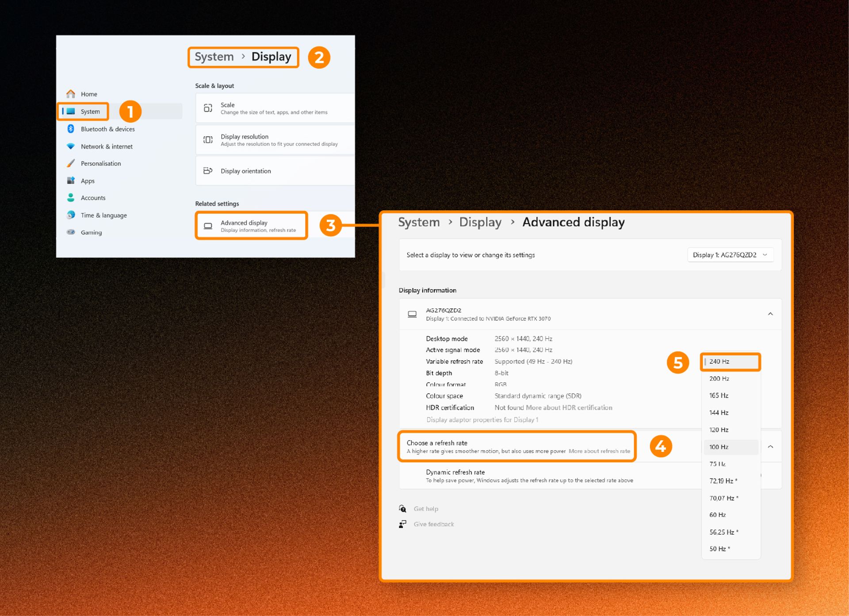Click the Personalisation brush icon
The height and width of the screenshot is (616, 849).
point(71,163)
